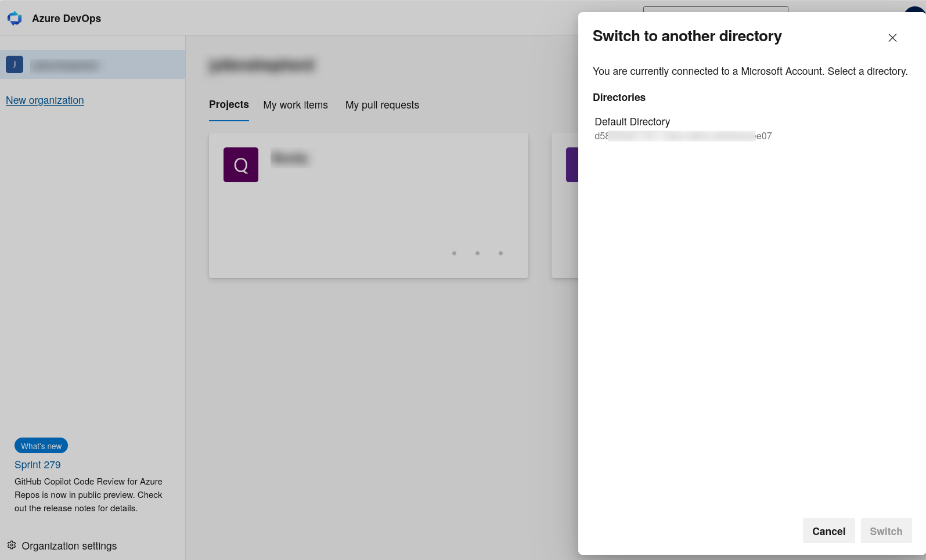
Task: Click the Azure DevOps header title
Action: tap(66, 19)
